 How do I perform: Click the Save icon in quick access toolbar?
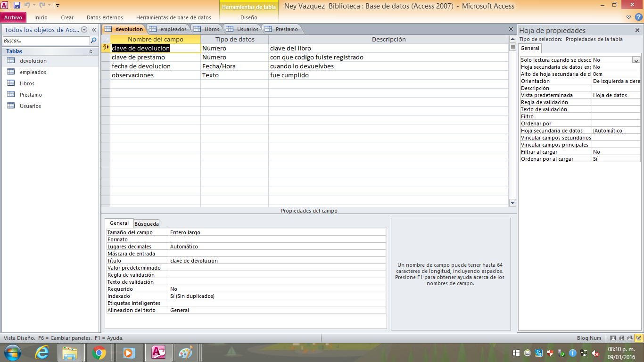[17, 6]
